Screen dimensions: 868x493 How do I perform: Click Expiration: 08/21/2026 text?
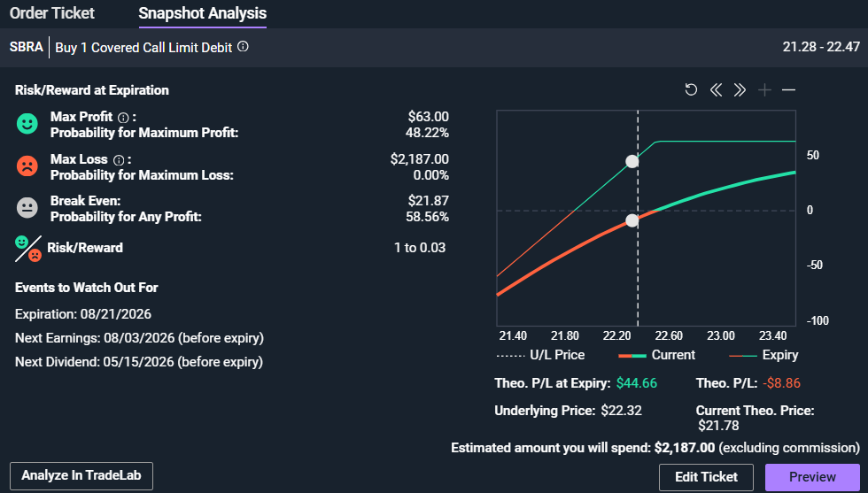(83, 314)
